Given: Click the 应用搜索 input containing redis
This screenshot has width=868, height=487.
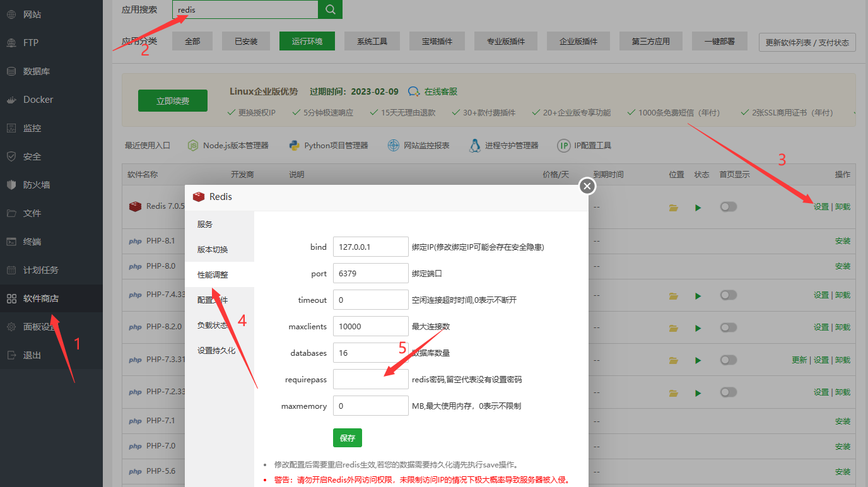Looking at the screenshot, I should click(245, 9).
